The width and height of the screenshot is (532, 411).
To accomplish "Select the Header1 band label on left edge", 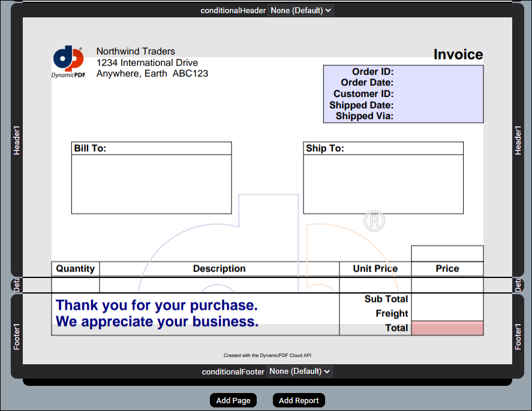I will pyautogui.click(x=17, y=140).
